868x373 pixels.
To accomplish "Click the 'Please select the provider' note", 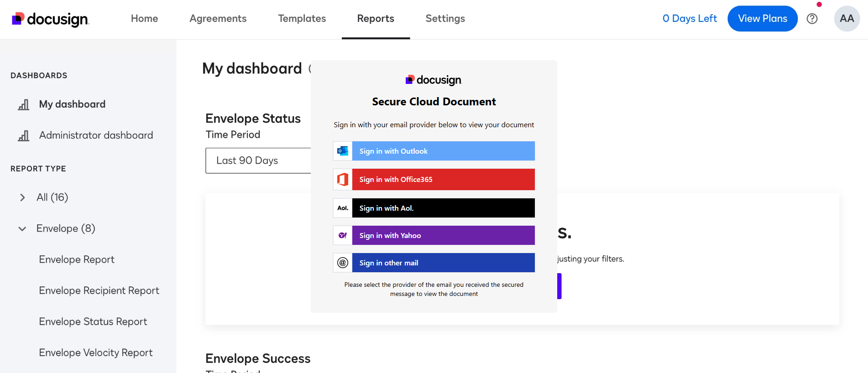I will pyautogui.click(x=434, y=289).
